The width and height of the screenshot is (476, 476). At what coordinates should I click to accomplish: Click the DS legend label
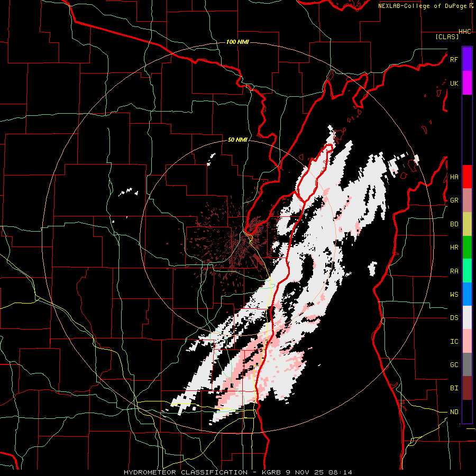454,318
